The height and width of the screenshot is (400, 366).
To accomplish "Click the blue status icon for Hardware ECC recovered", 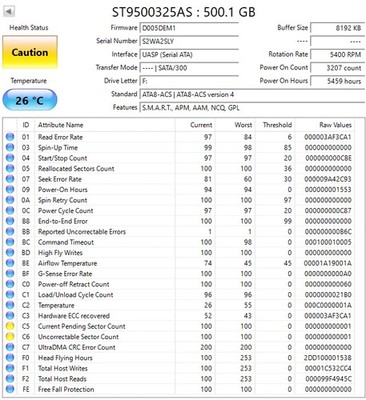I will (10, 315).
